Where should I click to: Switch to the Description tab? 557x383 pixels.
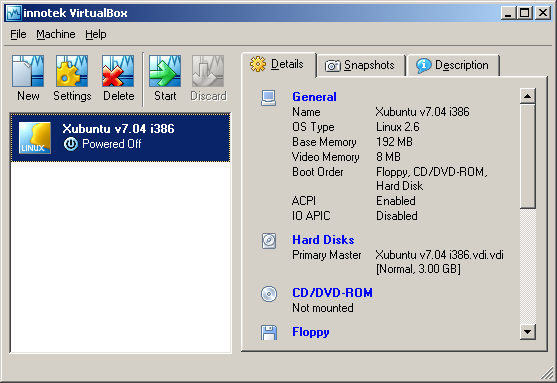[x=453, y=65]
